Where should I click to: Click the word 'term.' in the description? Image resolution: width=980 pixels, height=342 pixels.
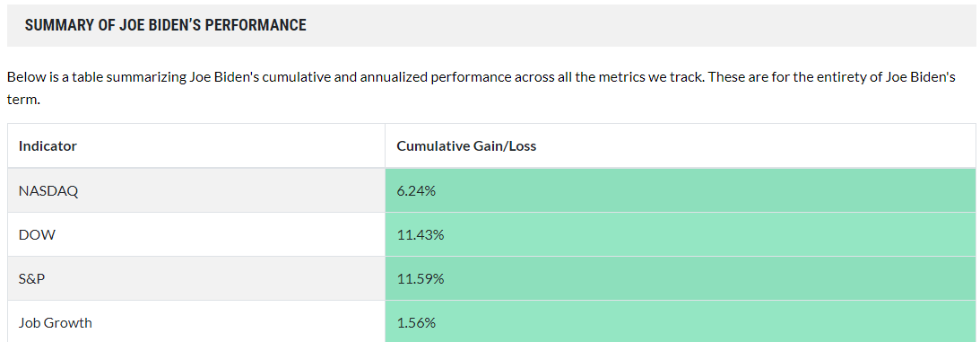click(23, 100)
